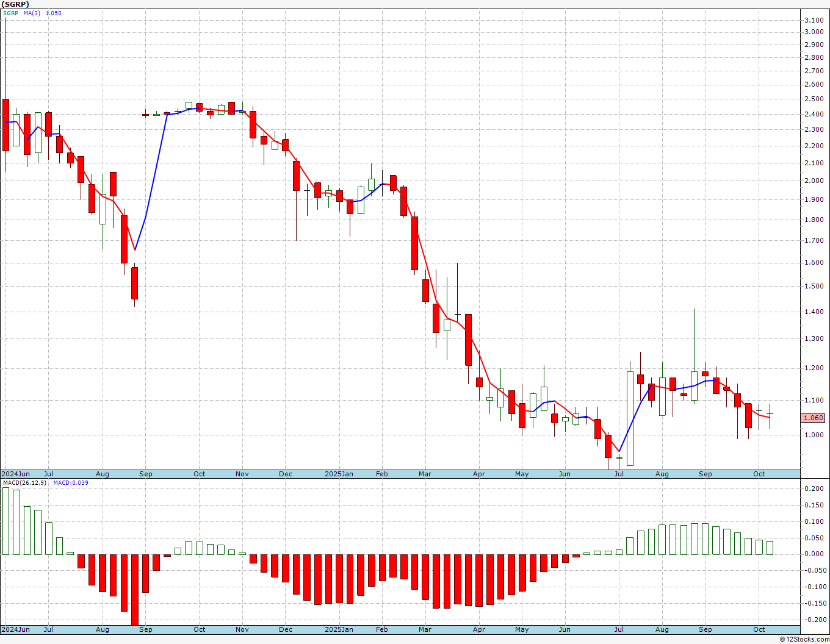Click the MACD(26,12,9) indicator label

click(x=24, y=483)
